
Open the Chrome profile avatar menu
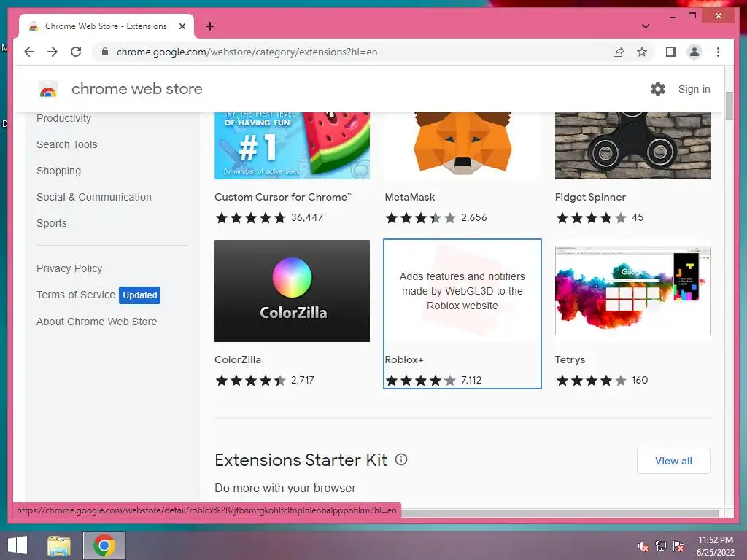694,52
